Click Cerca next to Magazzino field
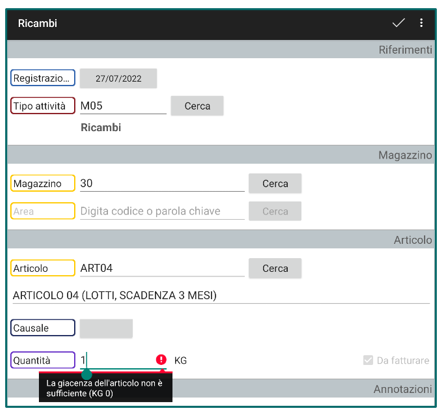 coord(275,183)
